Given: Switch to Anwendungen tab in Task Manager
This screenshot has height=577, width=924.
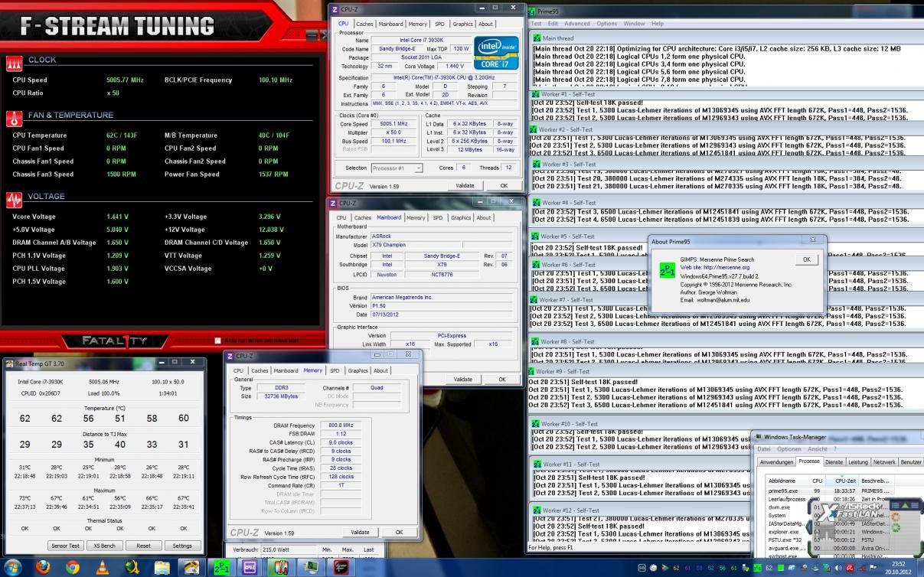Looking at the screenshot, I should 775,462.
